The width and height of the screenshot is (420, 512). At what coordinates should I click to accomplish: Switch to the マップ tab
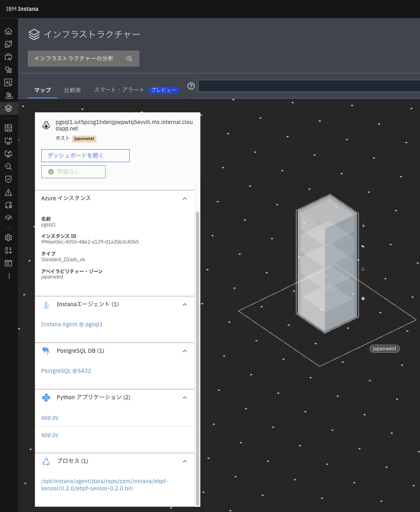pyautogui.click(x=43, y=90)
